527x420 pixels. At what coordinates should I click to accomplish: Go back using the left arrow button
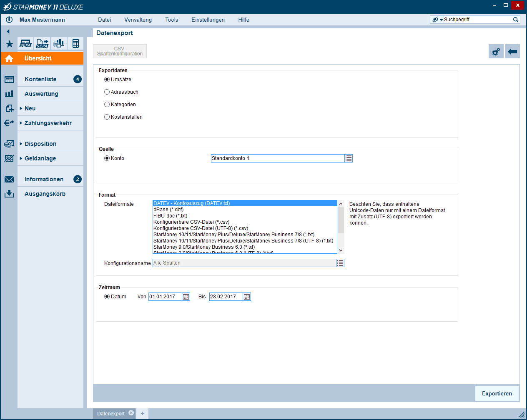click(512, 52)
